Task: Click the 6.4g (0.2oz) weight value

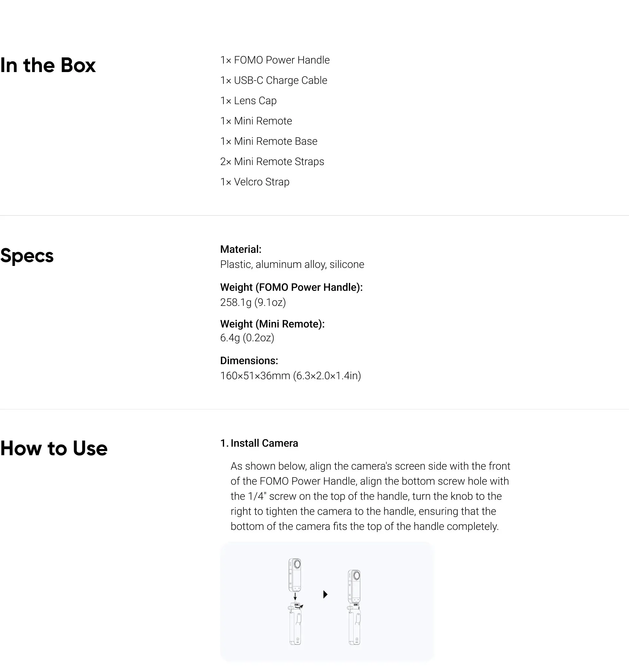Action: pos(247,337)
